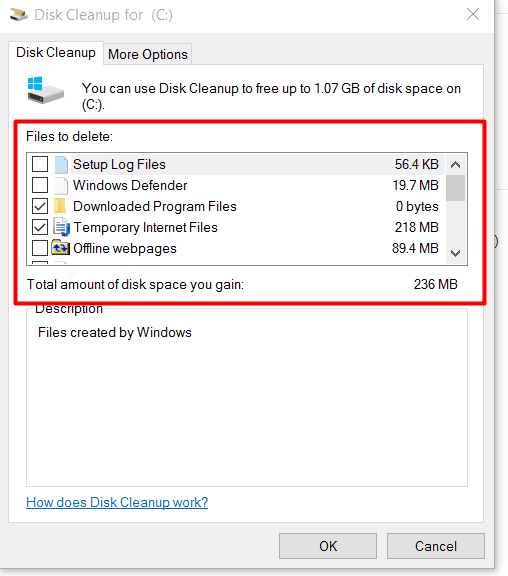Click the Offline webpages sync folder icon
508x576 pixels.
tap(60, 248)
